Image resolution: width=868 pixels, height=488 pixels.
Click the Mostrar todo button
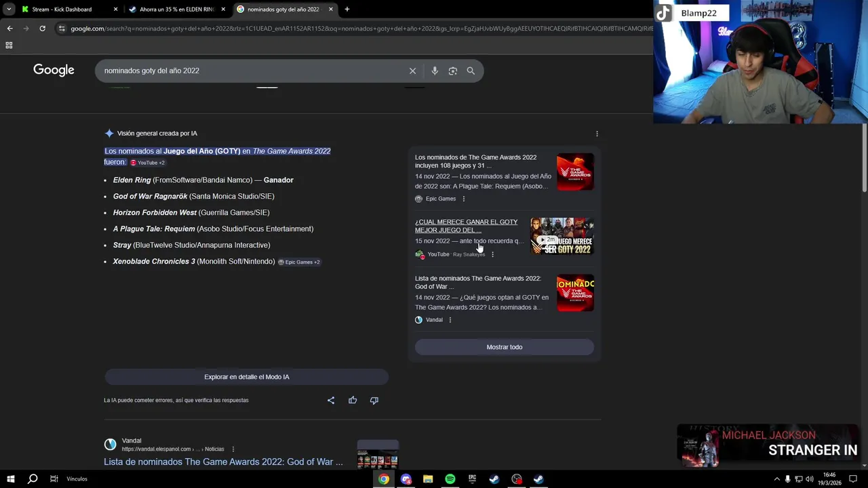(x=505, y=347)
